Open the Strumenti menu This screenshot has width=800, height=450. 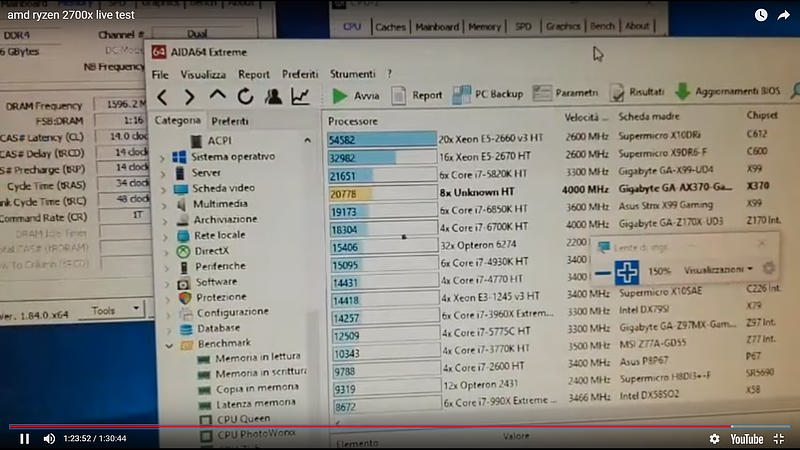353,74
